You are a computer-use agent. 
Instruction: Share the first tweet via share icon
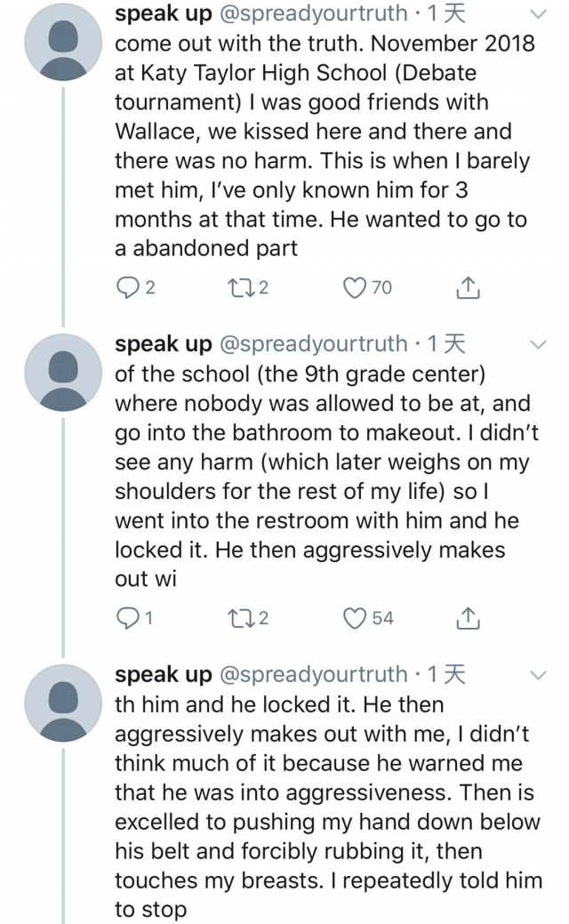tap(468, 287)
